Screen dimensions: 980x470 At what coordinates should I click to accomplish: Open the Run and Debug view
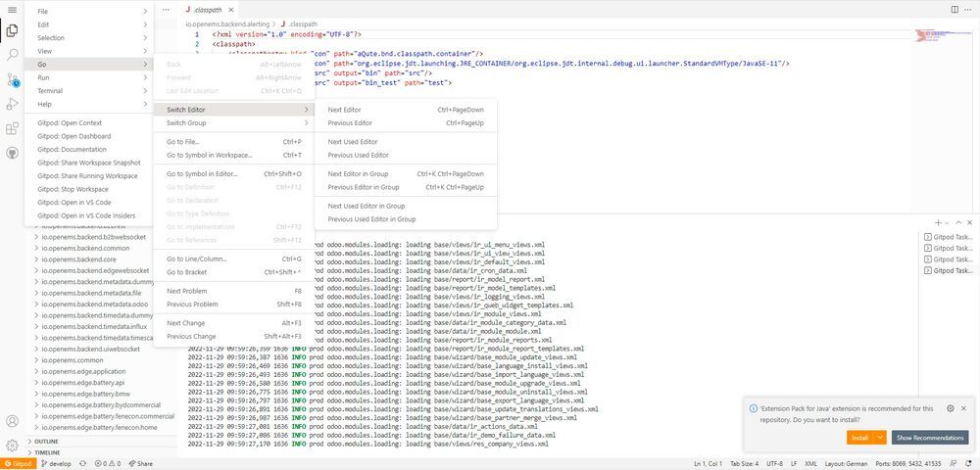coord(13,104)
